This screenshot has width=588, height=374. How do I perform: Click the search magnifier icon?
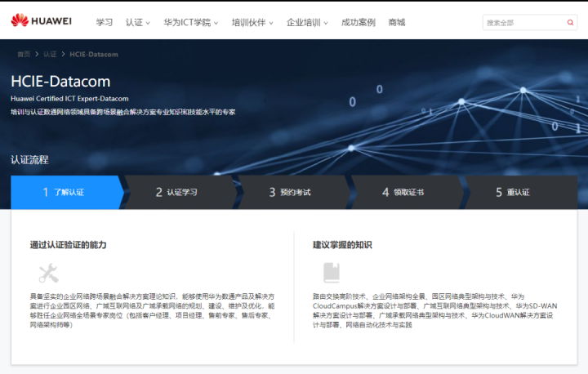570,23
